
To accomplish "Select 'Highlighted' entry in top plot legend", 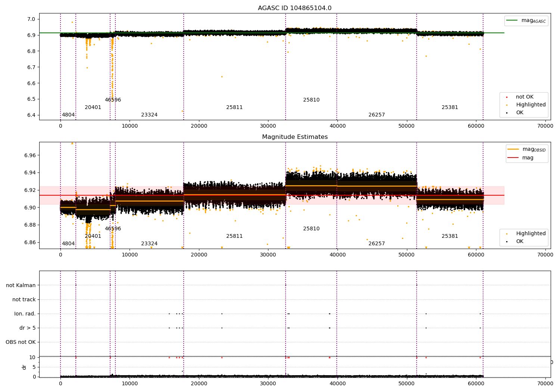I will [531, 105].
